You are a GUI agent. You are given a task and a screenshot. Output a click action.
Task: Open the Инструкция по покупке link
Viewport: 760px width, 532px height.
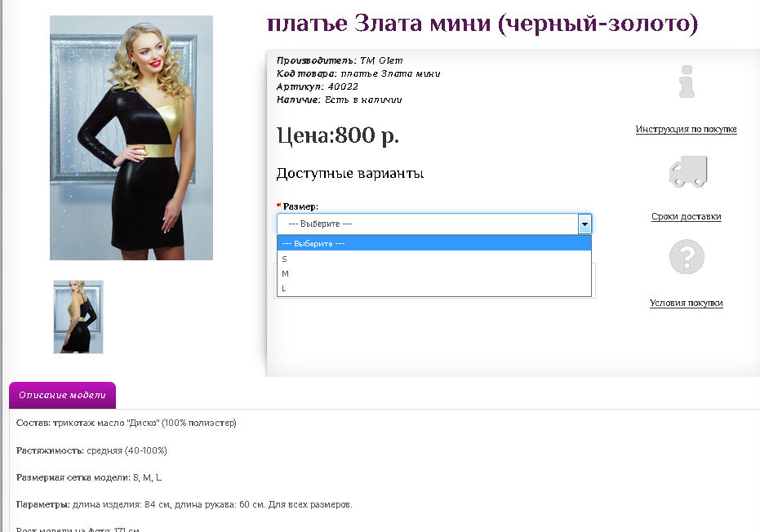(687, 129)
